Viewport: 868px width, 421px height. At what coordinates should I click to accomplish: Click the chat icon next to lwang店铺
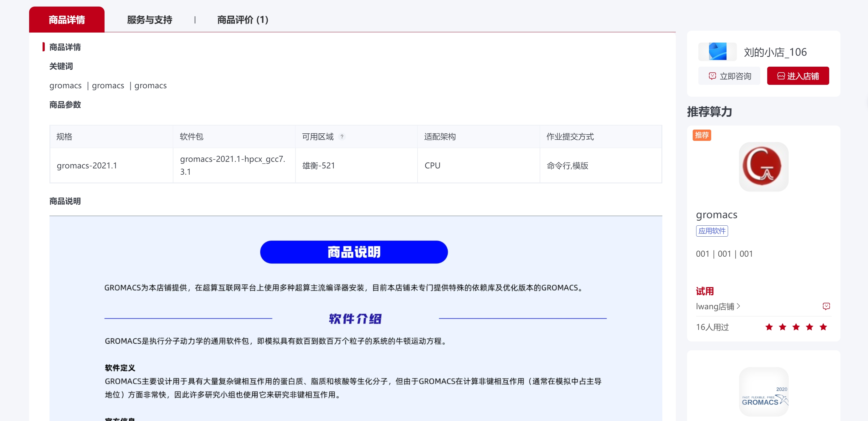tap(826, 306)
